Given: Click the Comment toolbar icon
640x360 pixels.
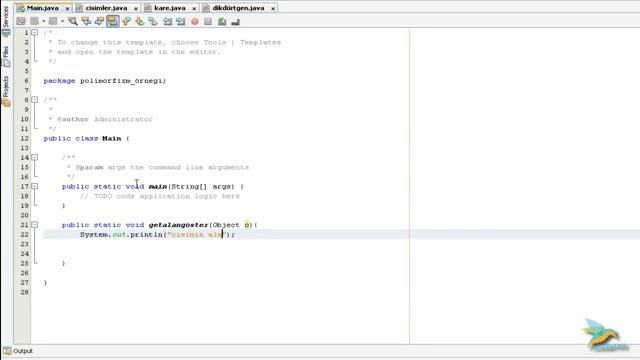Looking at the screenshot, I should pyautogui.click(x=222, y=21).
